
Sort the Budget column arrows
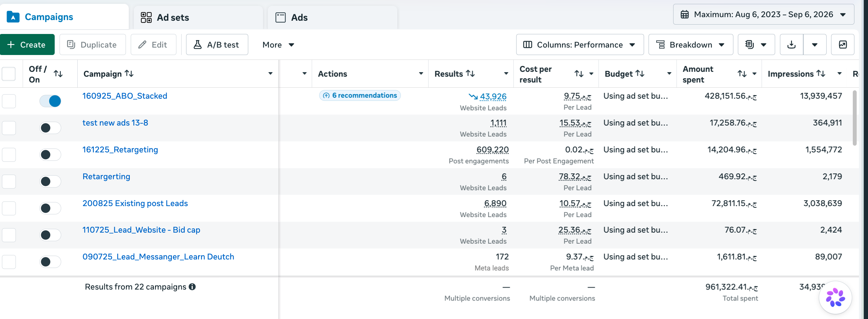click(x=640, y=73)
